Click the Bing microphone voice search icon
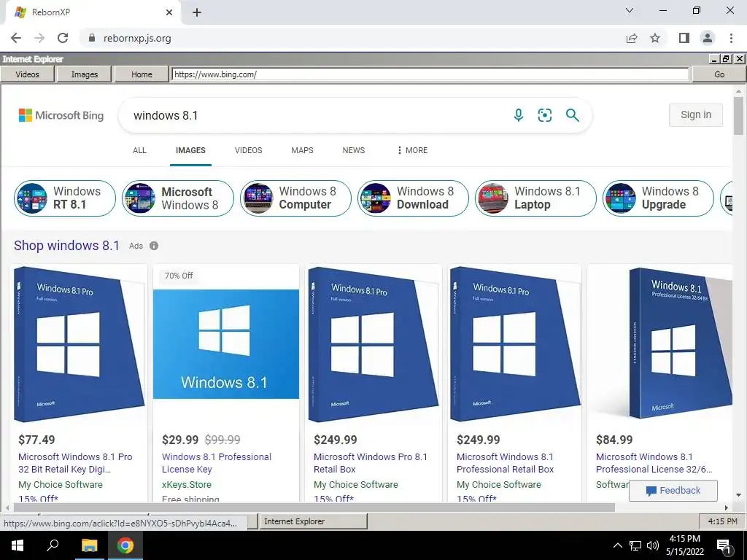The width and height of the screenshot is (747, 560). [x=519, y=115]
